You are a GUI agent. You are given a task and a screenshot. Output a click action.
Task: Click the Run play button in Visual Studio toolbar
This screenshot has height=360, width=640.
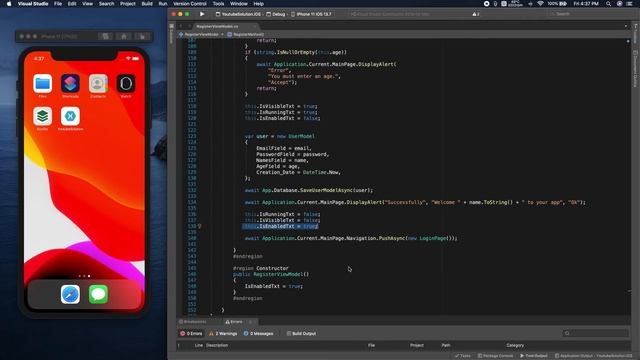(202, 14)
